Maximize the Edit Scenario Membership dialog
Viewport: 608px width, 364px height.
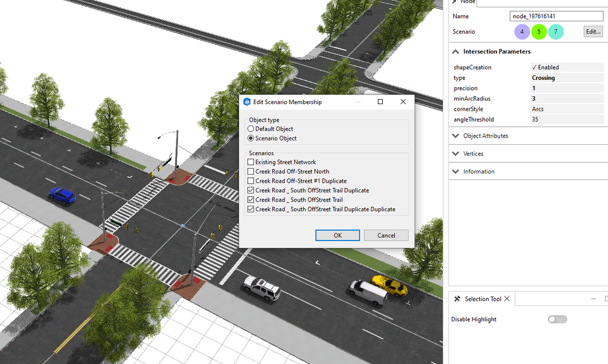380,102
